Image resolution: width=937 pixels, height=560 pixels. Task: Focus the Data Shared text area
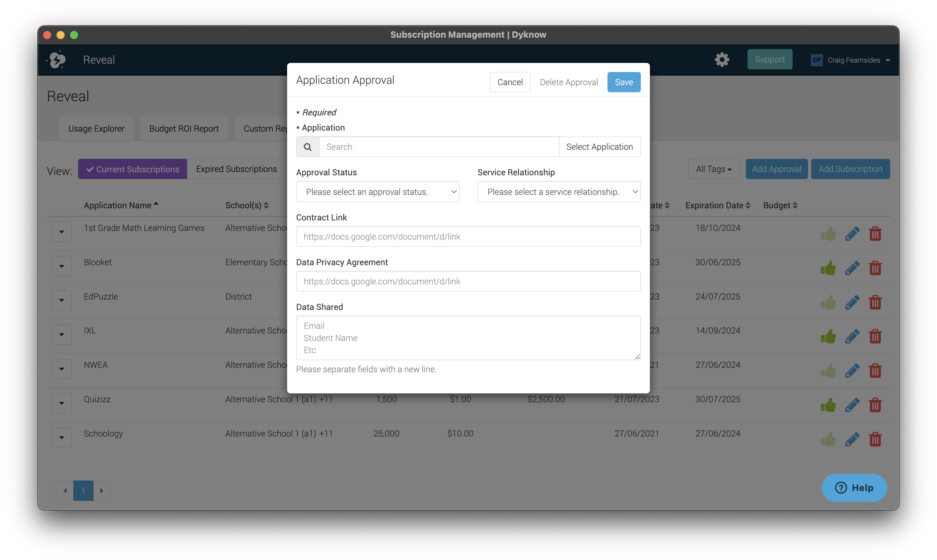pyautogui.click(x=468, y=338)
